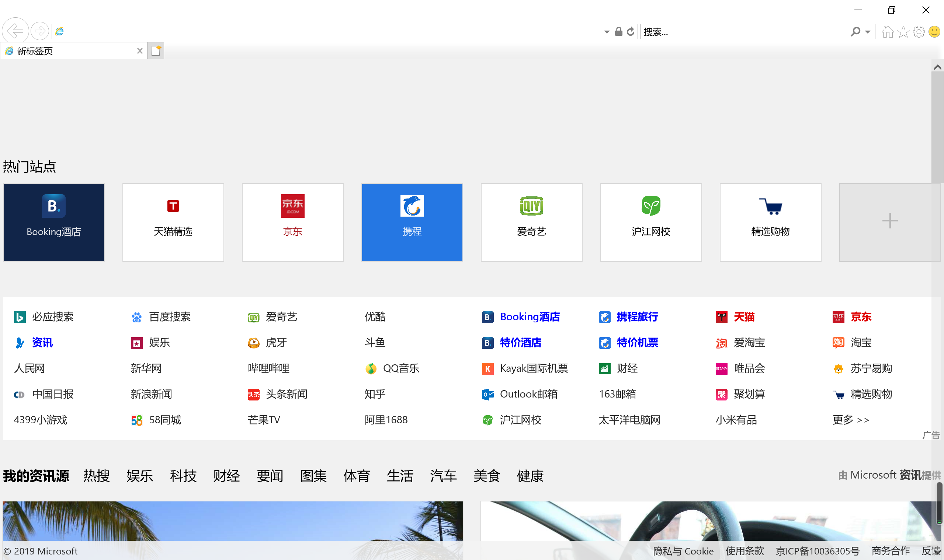The width and height of the screenshot is (944, 560).
Task: Open the 爱奇艺 tile
Action: tap(532, 222)
